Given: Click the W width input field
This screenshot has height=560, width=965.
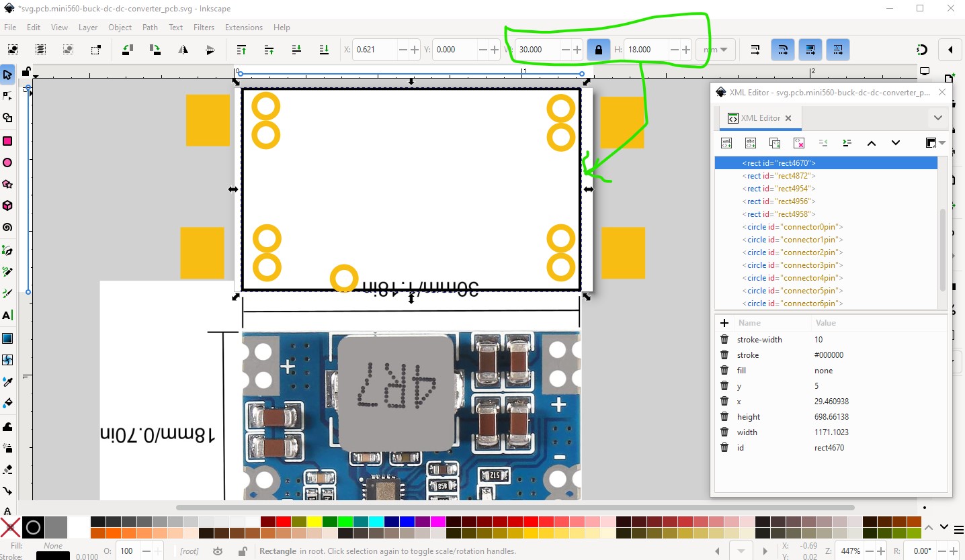Looking at the screenshot, I should pos(538,50).
